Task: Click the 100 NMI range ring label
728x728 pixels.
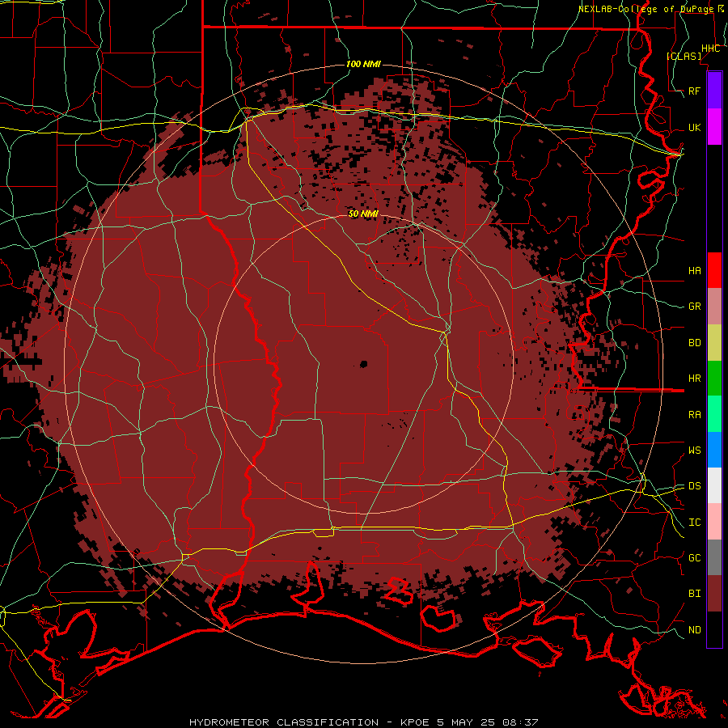Action: tap(363, 64)
